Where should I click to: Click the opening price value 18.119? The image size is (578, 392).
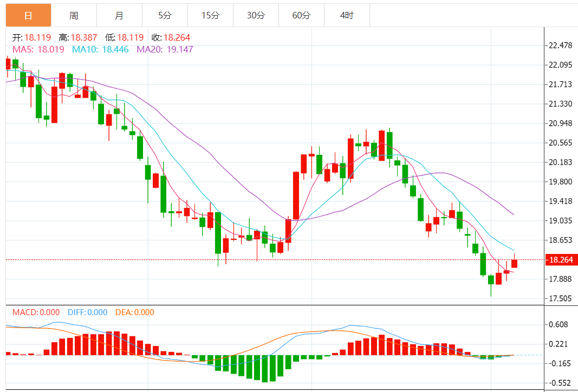pyautogui.click(x=37, y=37)
